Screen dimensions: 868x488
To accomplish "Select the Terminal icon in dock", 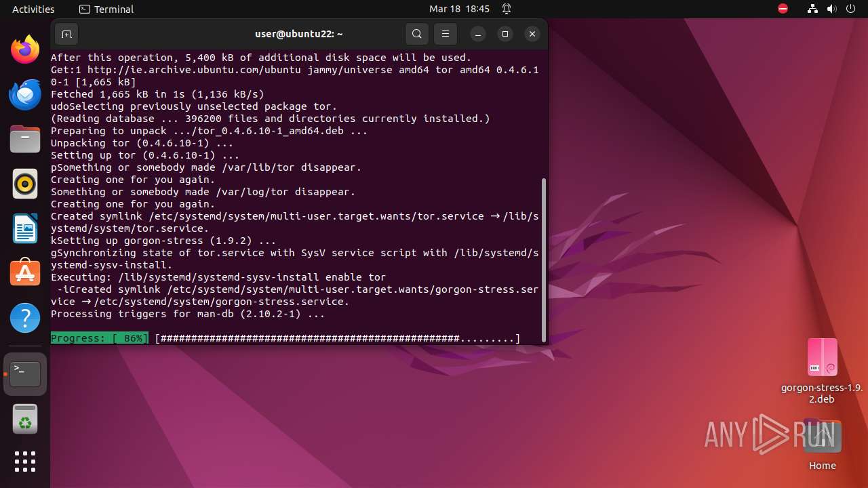I will point(25,374).
